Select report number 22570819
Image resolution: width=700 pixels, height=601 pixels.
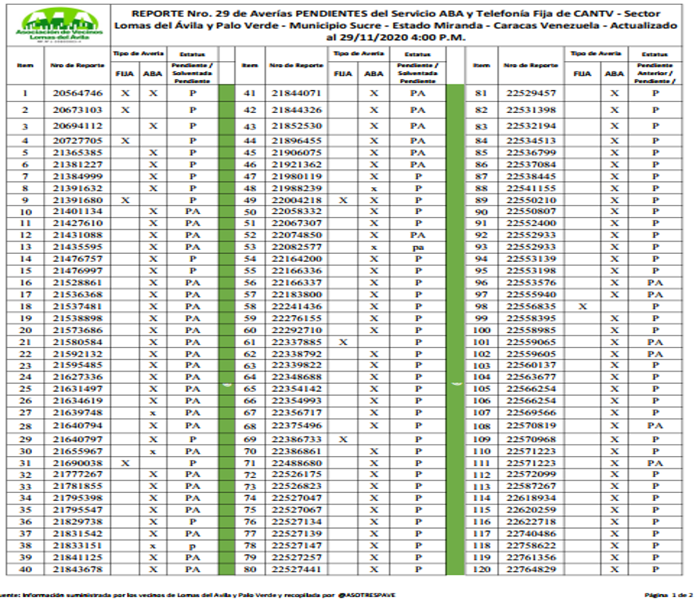tap(531, 425)
